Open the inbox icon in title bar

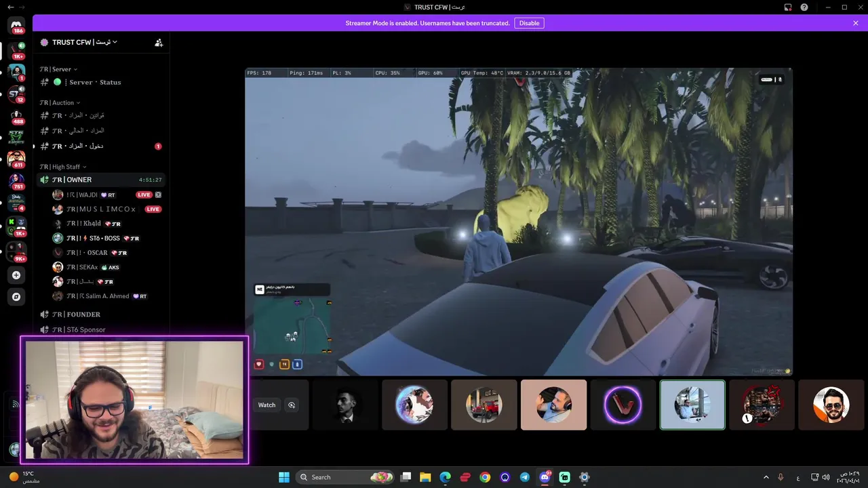(788, 7)
